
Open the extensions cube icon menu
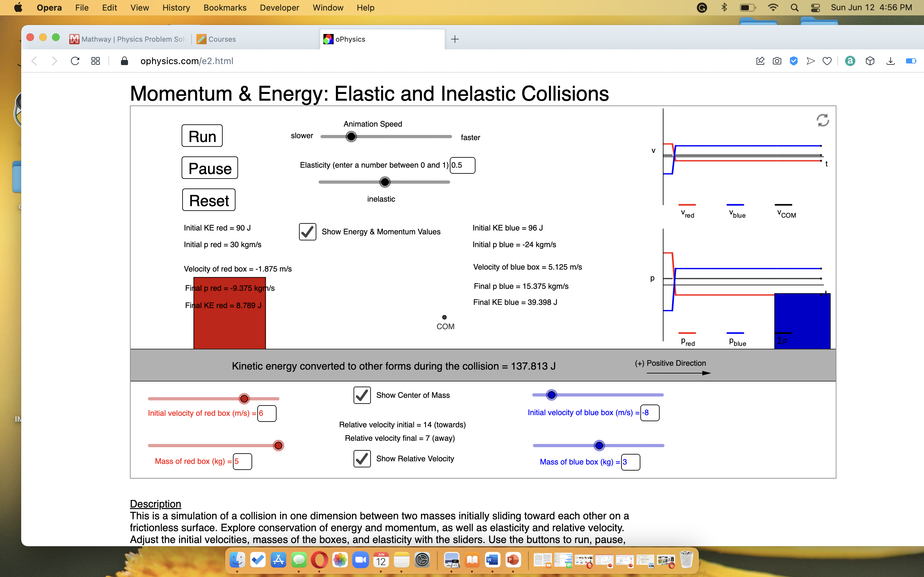[870, 61]
